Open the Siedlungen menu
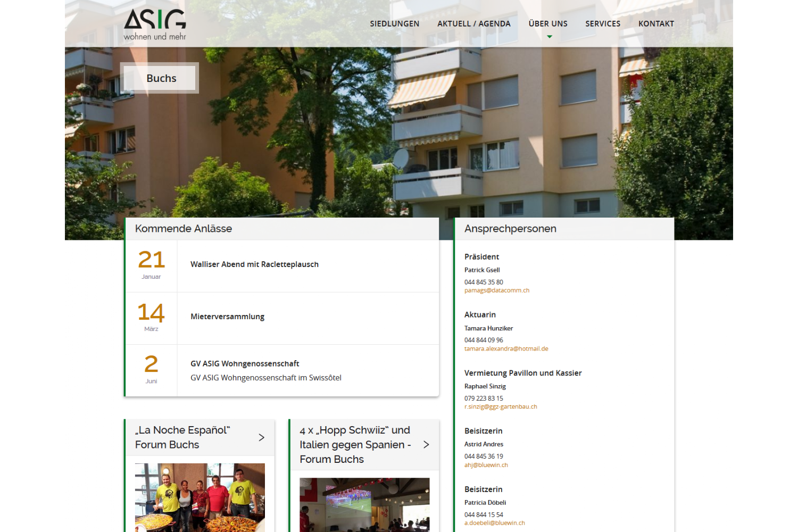This screenshot has height=532, width=798. pyautogui.click(x=394, y=24)
